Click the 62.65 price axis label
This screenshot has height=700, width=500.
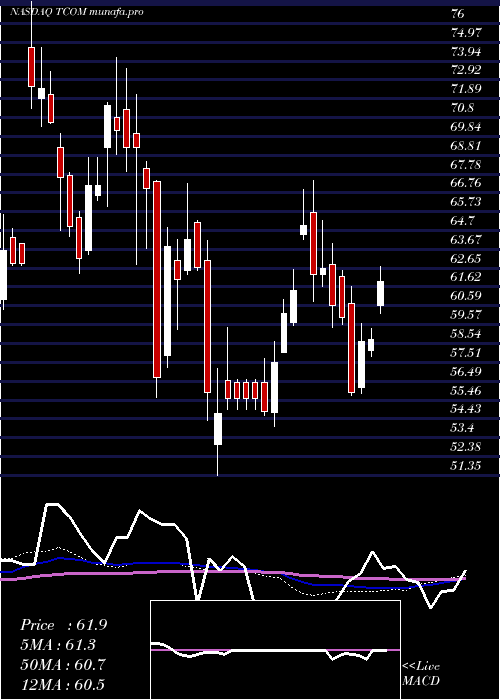click(467, 259)
